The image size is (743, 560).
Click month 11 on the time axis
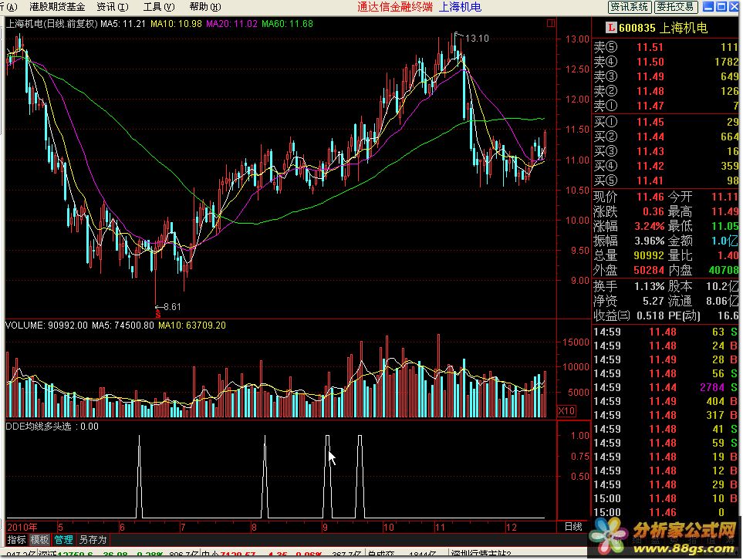click(x=441, y=527)
